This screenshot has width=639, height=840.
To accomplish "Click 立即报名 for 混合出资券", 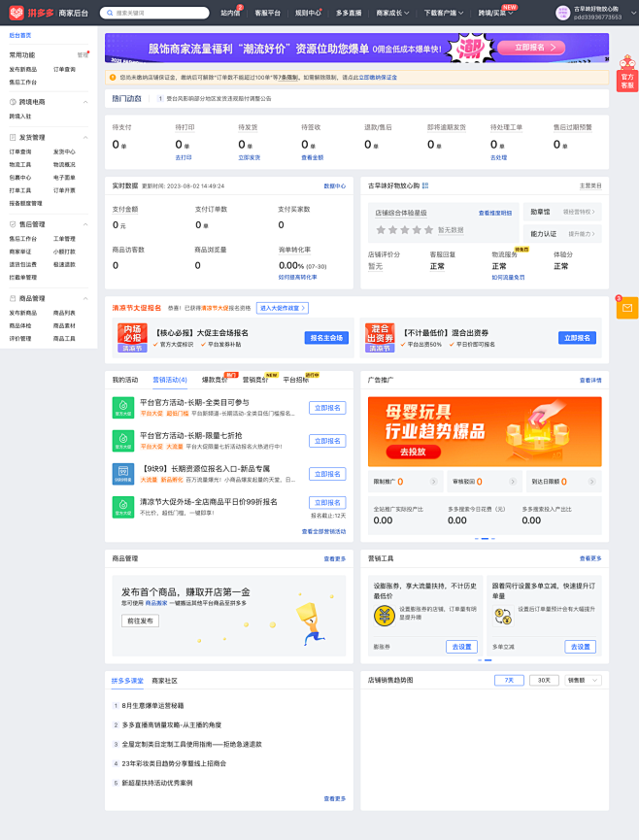I will tap(578, 338).
